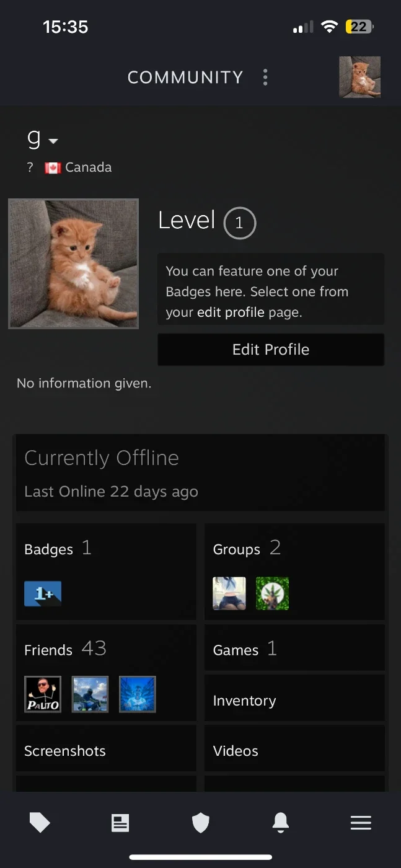
Task: Open the Friends 43 list
Action: (106, 672)
